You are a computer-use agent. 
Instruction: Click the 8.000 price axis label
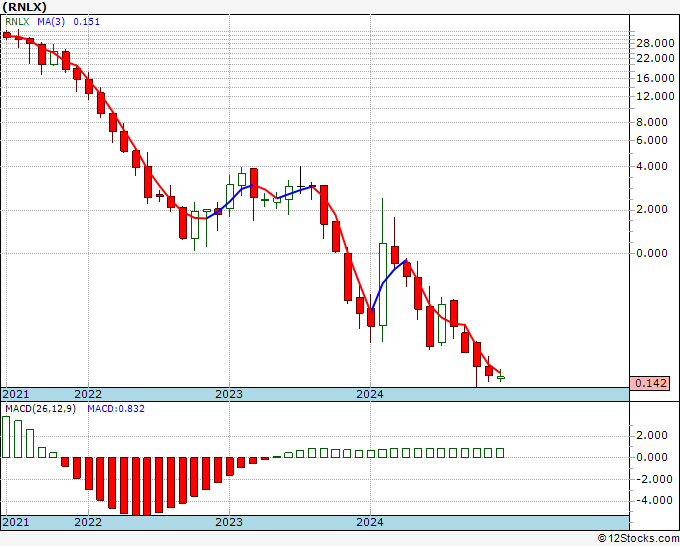(x=652, y=122)
